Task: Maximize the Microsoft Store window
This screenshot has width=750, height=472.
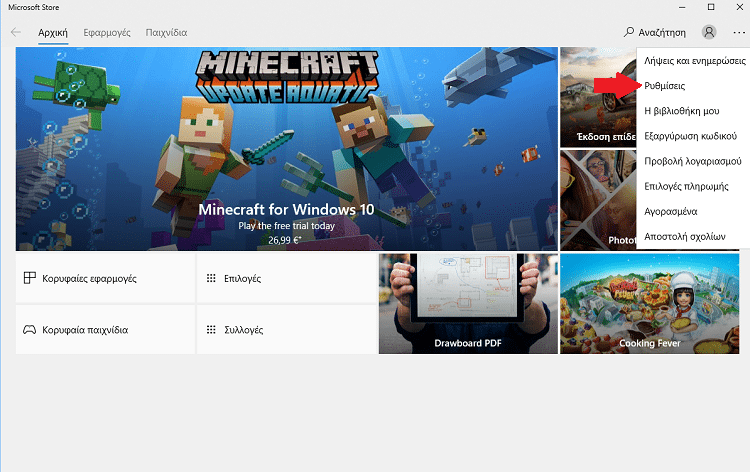Action: [711, 7]
